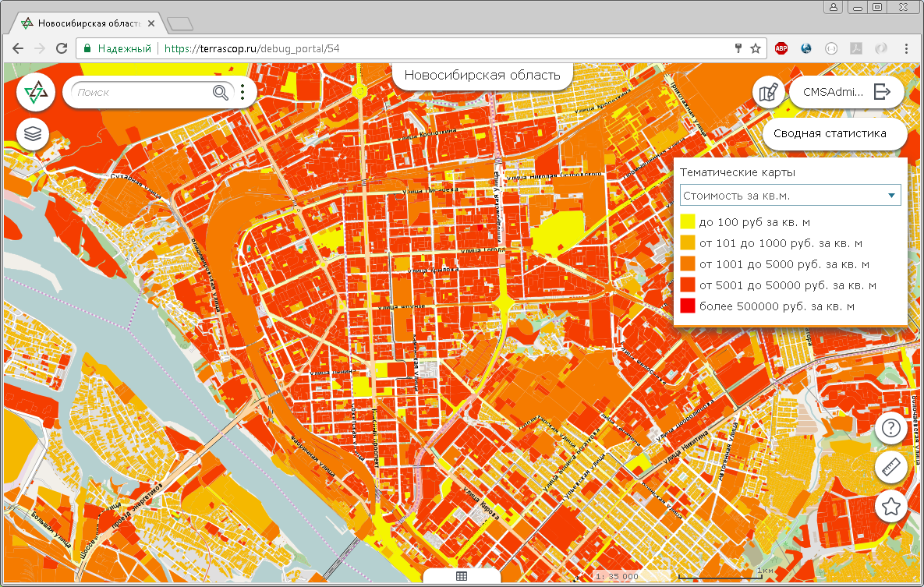924x587 pixels.
Task: Click into the Поиск search field
Action: (140, 93)
